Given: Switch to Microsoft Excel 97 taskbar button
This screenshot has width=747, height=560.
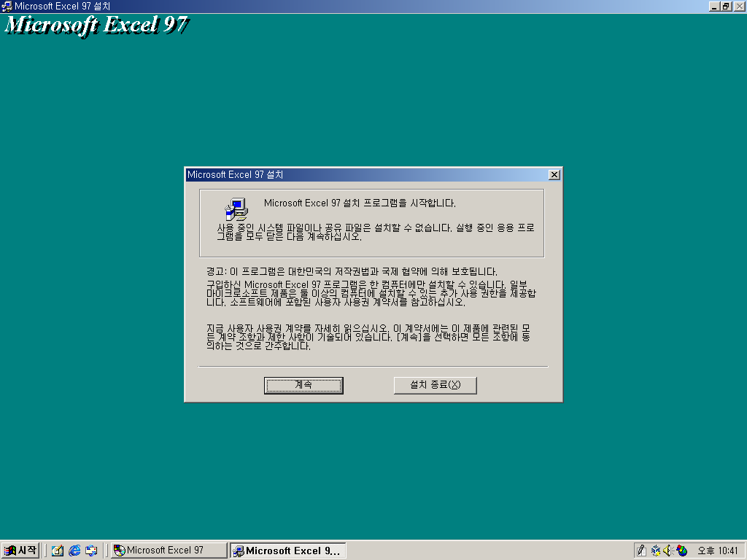Looking at the screenshot, I should tap(169, 551).
